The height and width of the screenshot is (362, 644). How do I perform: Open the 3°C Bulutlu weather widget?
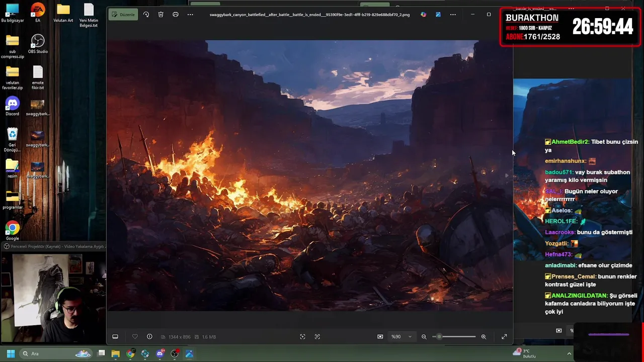[524, 353]
